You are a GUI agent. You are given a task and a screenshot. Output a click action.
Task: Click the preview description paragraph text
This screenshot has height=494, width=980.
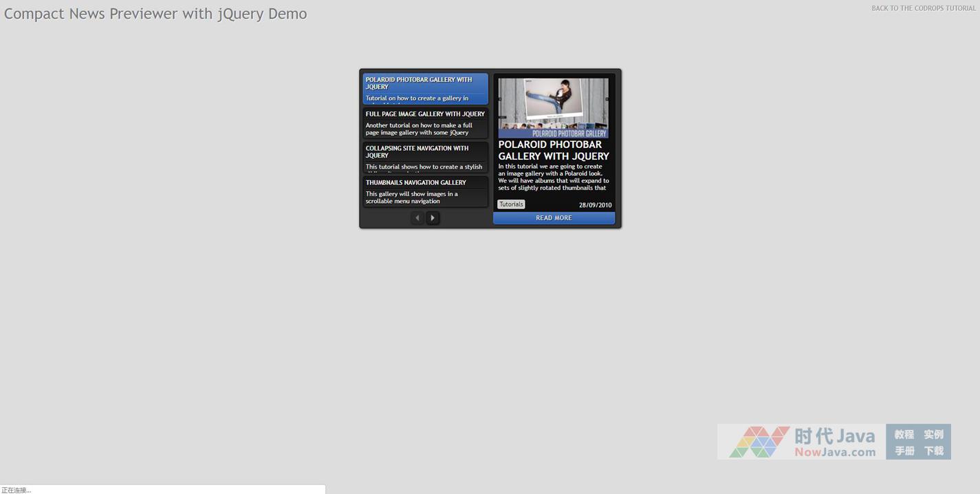click(x=553, y=177)
